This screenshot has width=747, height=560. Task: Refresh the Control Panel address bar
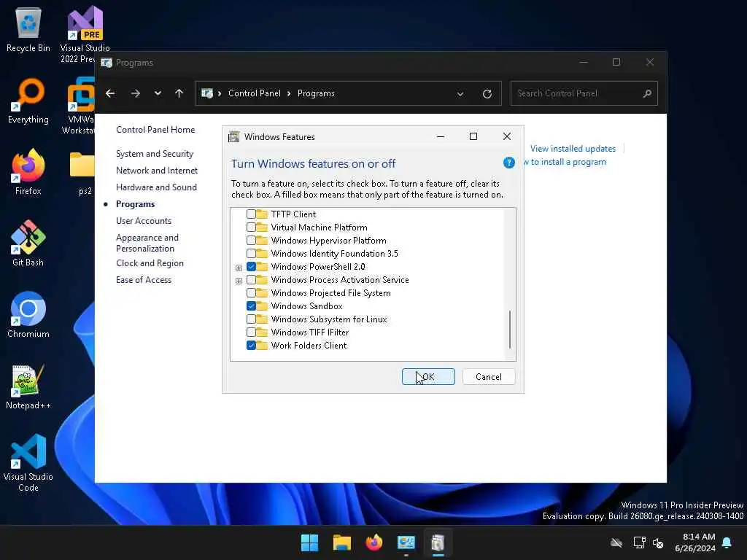coord(487,94)
